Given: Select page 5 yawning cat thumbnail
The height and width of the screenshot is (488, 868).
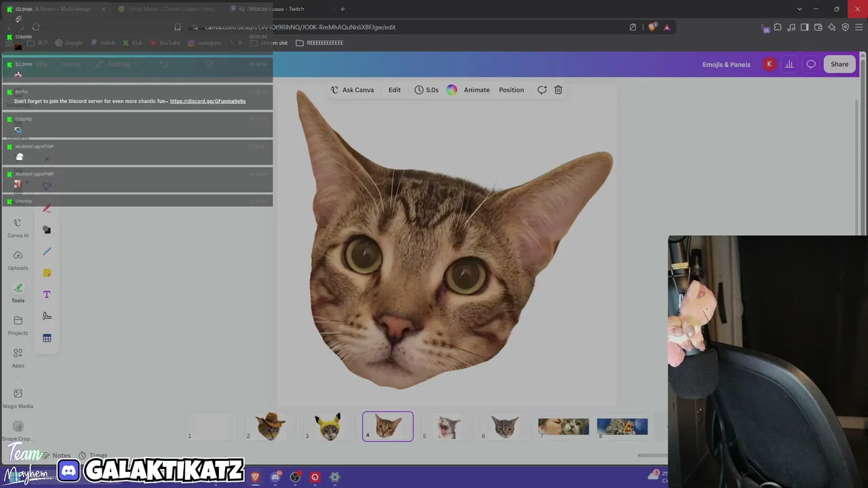Looking at the screenshot, I should (x=446, y=426).
